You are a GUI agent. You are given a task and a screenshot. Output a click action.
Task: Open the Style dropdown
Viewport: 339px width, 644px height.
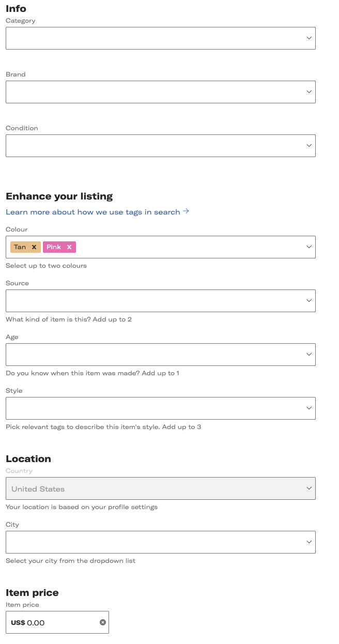[x=160, y=408]
